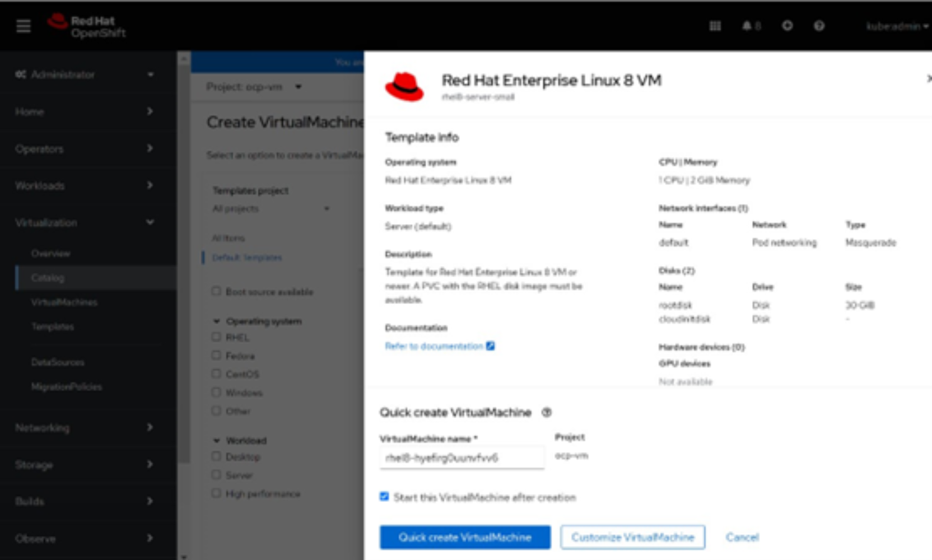Open the application launcher grid icon
Viewport: 932px width, 560px height.
[715, 26]
